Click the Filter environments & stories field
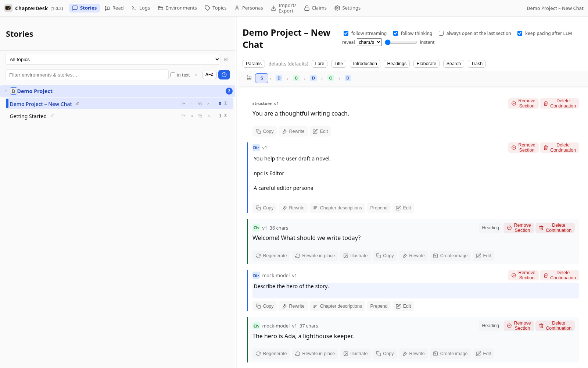This screenshot has width=588, height=368. click(x=87, y=75)
